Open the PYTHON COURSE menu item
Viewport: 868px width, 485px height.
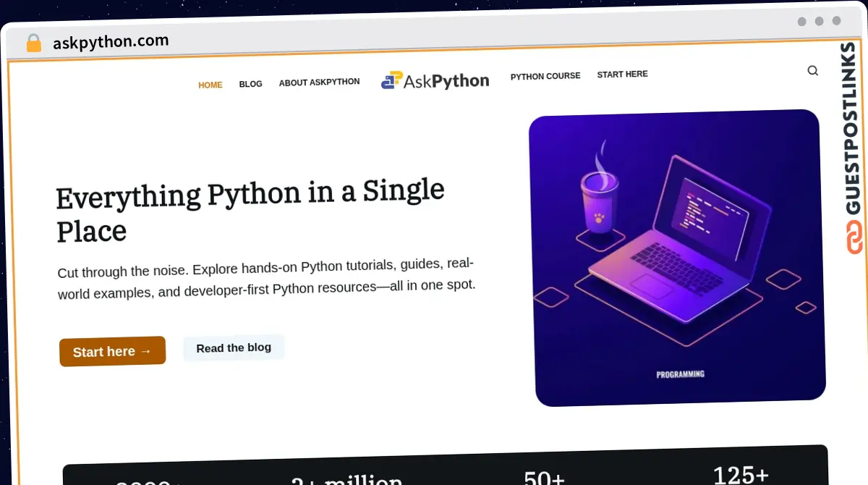click(545, 76)
